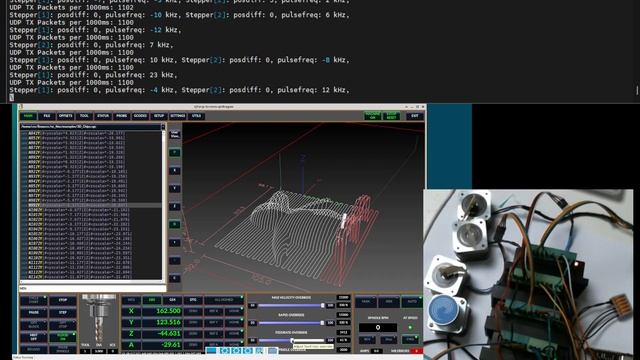640x360 pixels.
Task: Toggle the MIST OFF button
Action: [x=33, y=337]
